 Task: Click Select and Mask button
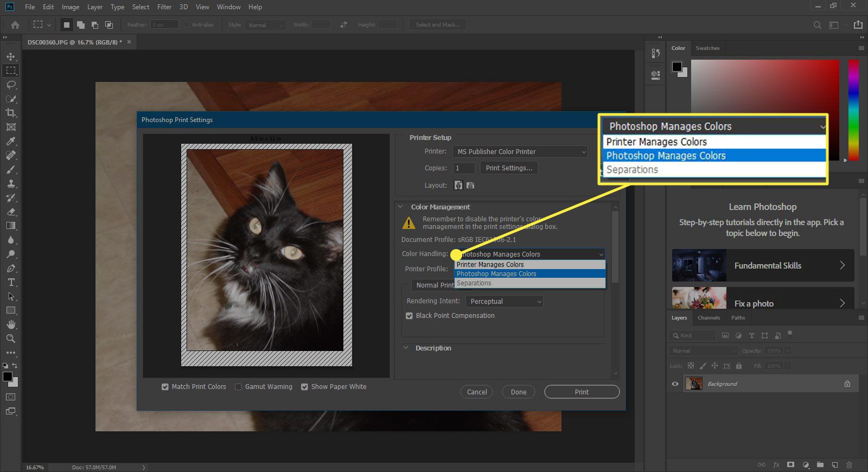438,25
